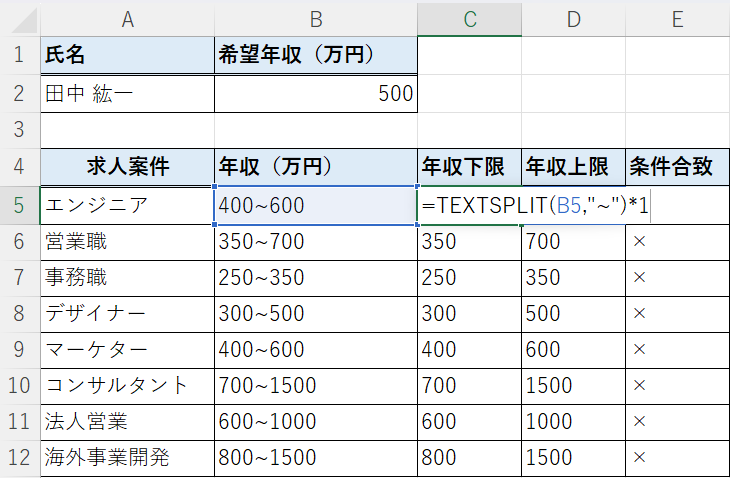The width and height of the screenshot is (730, 478).
Task: Select the 法人営業 cell
Action: click(128, 422)
